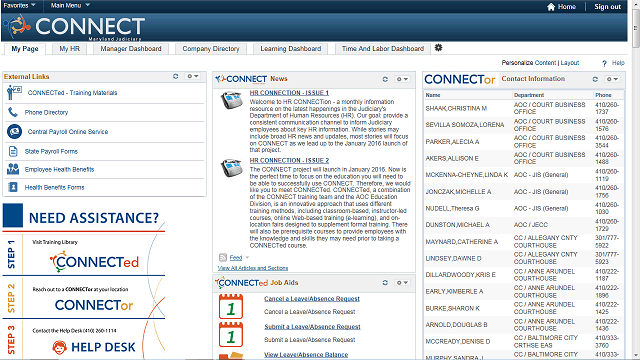The width and height of the screenshot is (640, 360).
Task: Open the CONNECTed training library banner
Action: pos(95,262)
